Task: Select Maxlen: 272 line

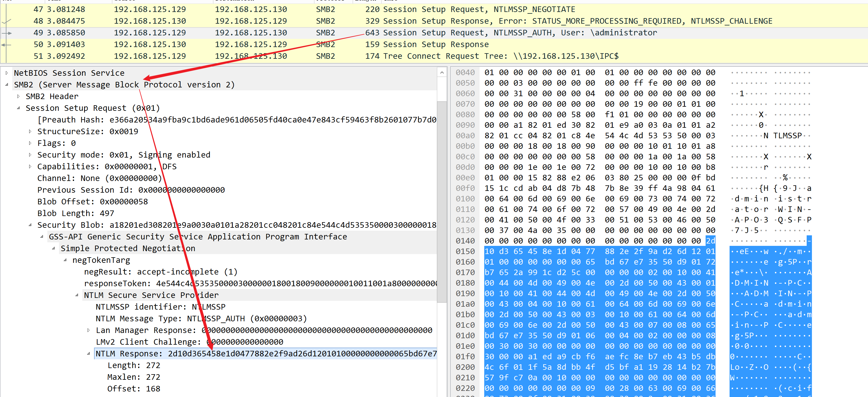Action: pos(134,377)
